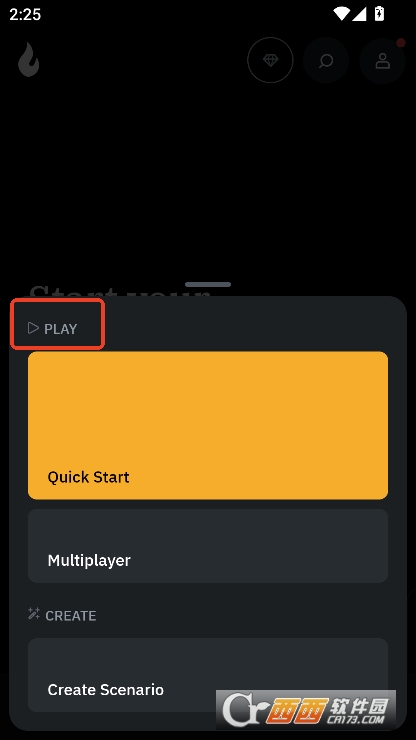Screen dimensions: 416x740
Task: Open the premium diamond icon
Action: [270, 60]
